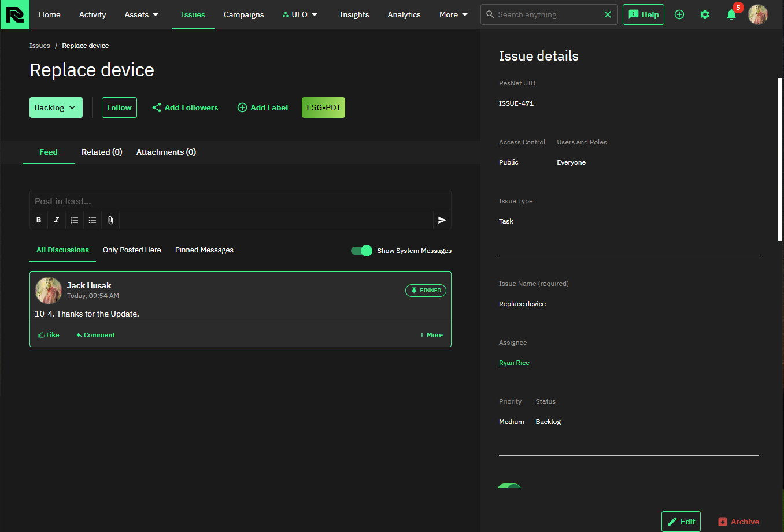Open assignee Ryan Rice link
The image size is (784, 532).
tap(514, 363)
